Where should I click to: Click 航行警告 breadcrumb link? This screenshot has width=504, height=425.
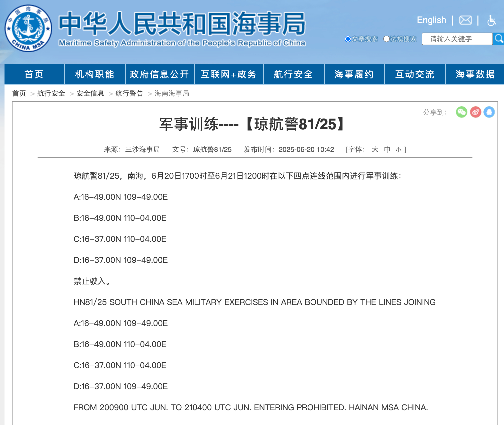pyautogui.click(x=129, y=93)
